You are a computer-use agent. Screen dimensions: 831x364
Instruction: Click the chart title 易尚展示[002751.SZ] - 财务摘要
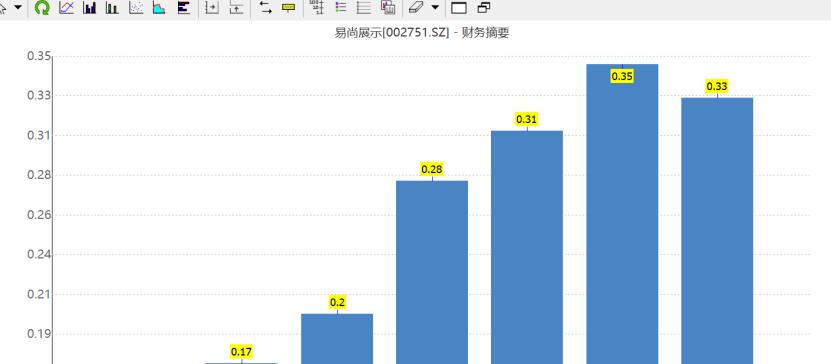[422, 33]
